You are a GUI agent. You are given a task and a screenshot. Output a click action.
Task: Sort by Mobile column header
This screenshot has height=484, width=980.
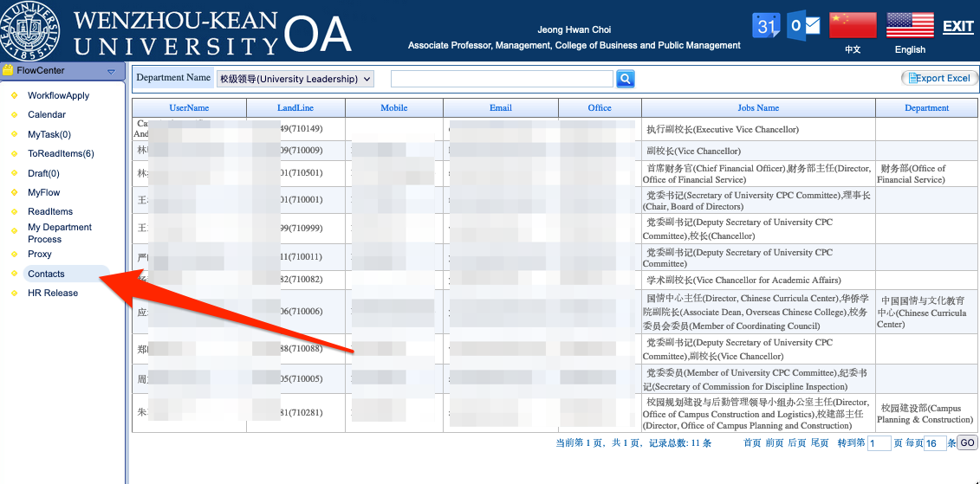pyautogui.click(x=393, y=108)
